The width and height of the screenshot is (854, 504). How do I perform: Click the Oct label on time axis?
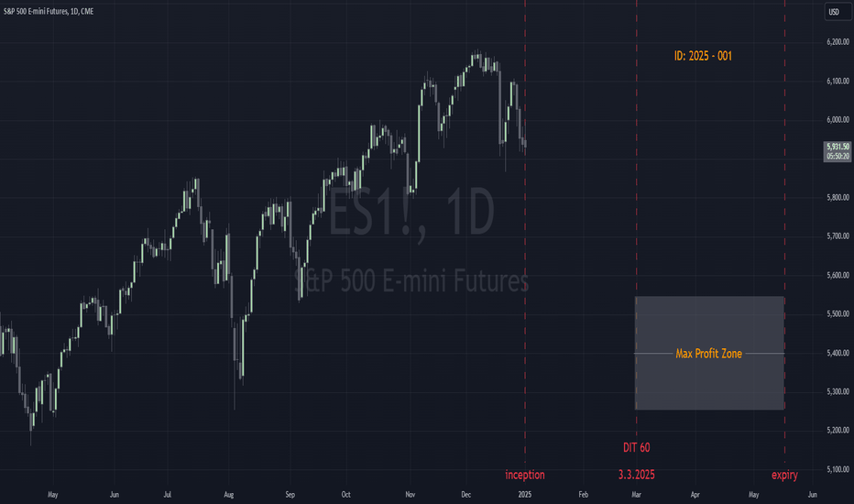(x=345, y=495)
